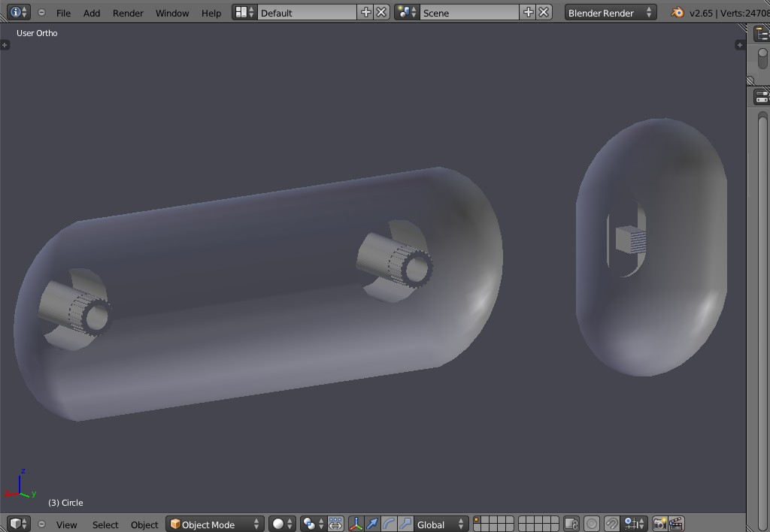Open the Blender Render engine dropdown
The height and width of the screenshot is (532, 770).
[609, 12]
